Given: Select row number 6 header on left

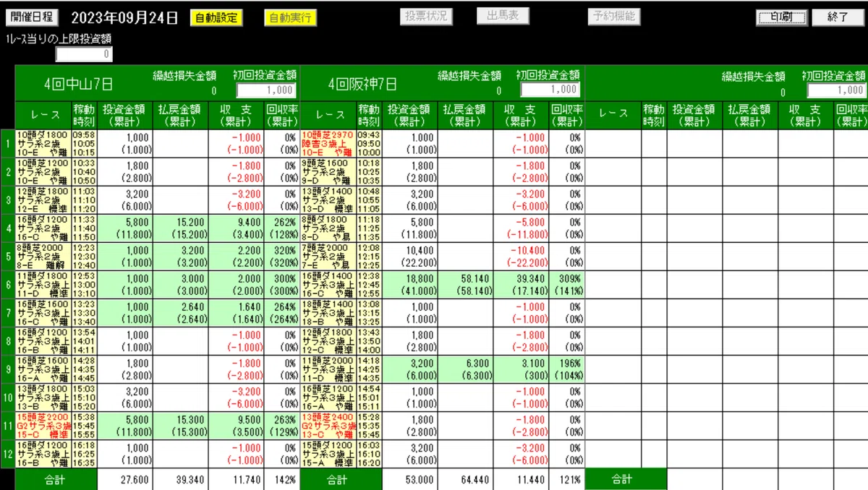Looking at the screenshot, I should tap(7, 285).
